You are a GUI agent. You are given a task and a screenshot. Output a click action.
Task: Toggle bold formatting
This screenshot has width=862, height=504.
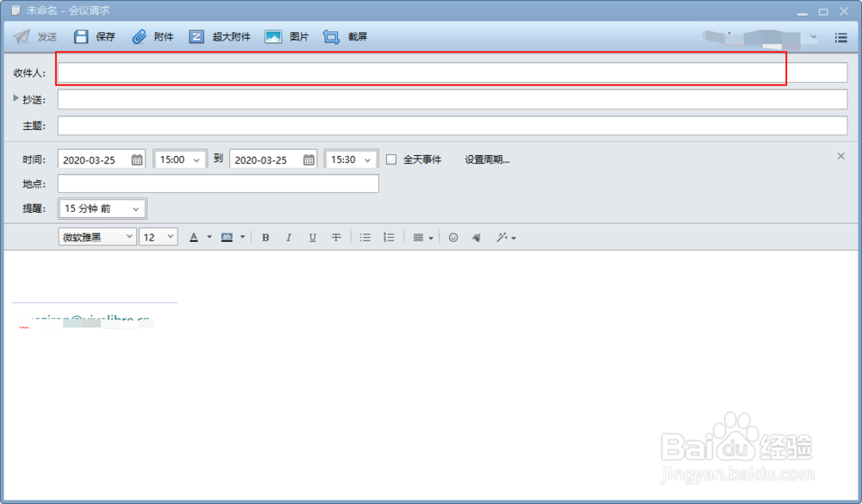point(265,237)
